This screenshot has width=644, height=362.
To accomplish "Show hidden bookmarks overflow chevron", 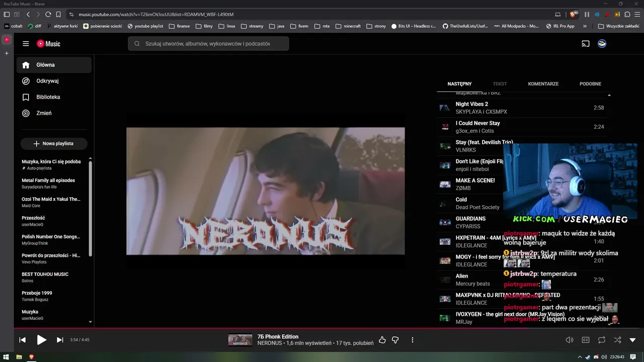I will (585, 26).
